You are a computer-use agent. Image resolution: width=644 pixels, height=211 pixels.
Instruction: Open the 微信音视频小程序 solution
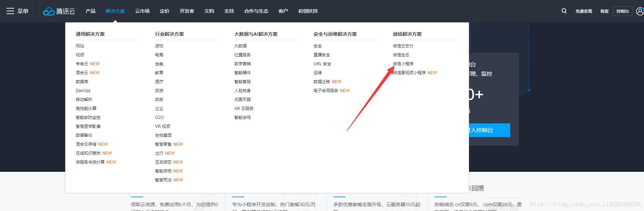(409, 73)
